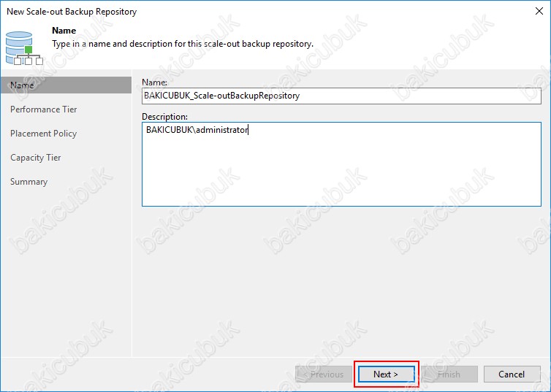The height and width of the screenshot is (392, 551).
Task: Jump to the Summary step
Action: point(28,182)
